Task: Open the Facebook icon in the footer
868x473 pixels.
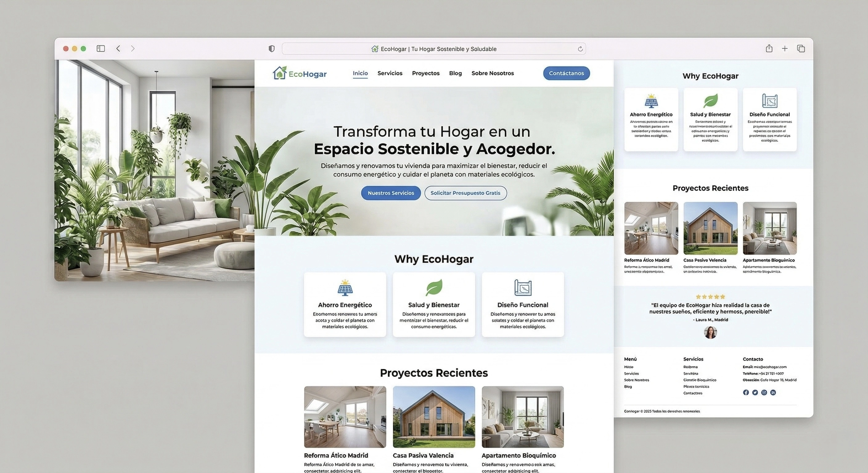Action: click(x=746, y=392)
